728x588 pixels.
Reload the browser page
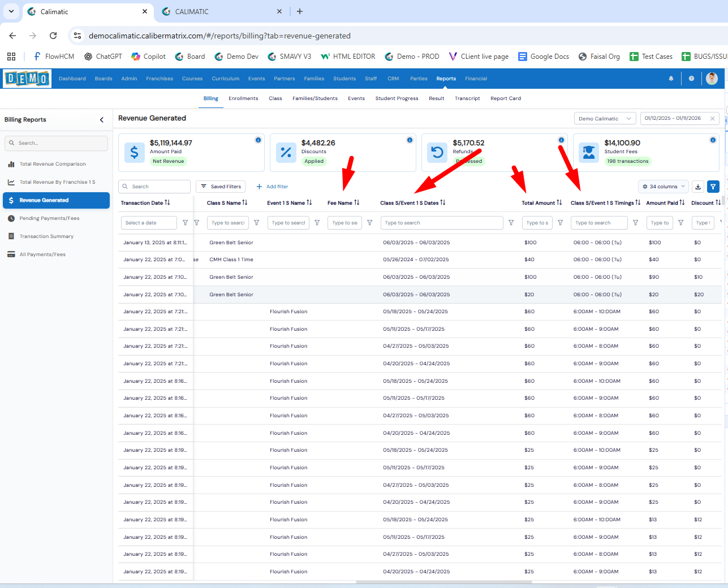53,36
